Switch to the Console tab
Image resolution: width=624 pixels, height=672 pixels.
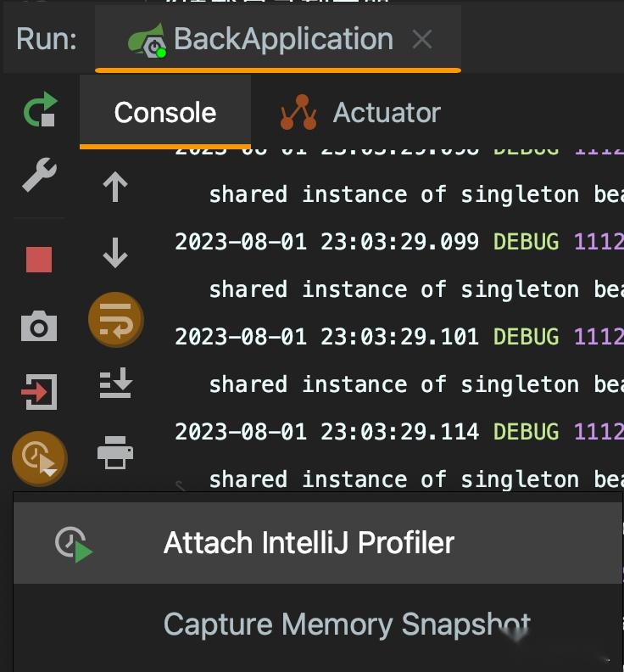click(x=164, y=113)
